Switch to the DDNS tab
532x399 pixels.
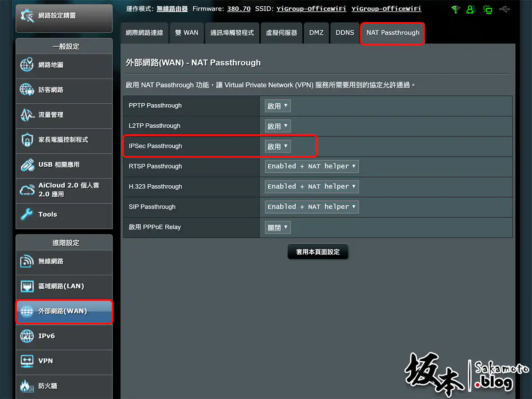[344, 33]
